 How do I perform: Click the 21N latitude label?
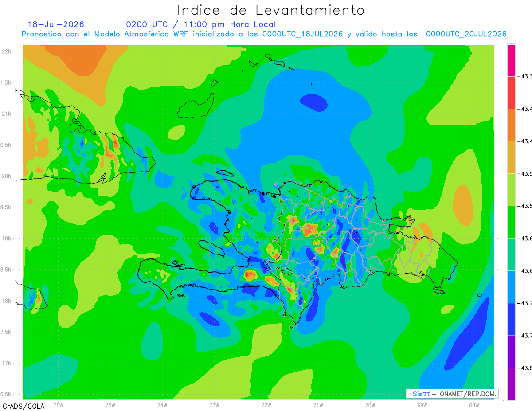point(7,114)
